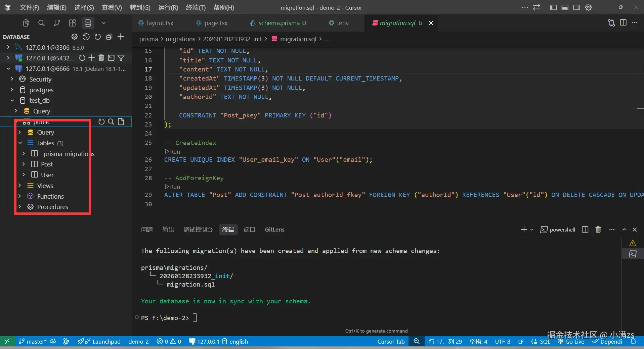
Task: Click the terminal prompt input area
Action: pos(195,318)
